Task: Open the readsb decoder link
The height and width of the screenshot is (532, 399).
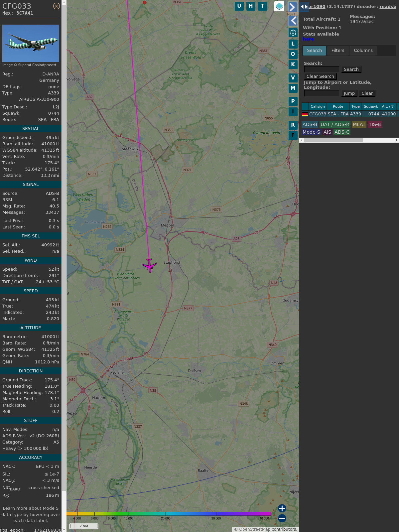Action: coord(388,6)
